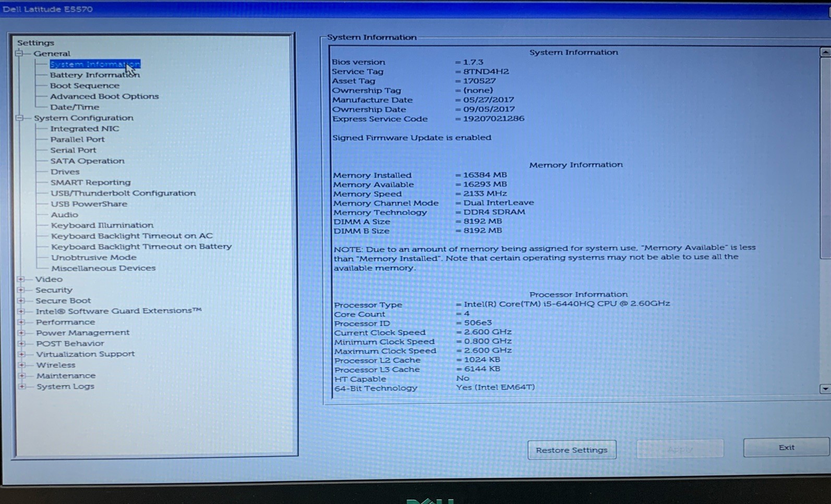
Task: Open Date/Time settings
Action: (x=75, y=107)
